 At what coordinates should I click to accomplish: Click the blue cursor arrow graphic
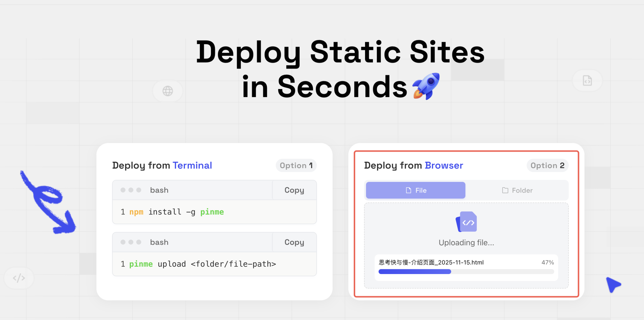tap(613, 284)
